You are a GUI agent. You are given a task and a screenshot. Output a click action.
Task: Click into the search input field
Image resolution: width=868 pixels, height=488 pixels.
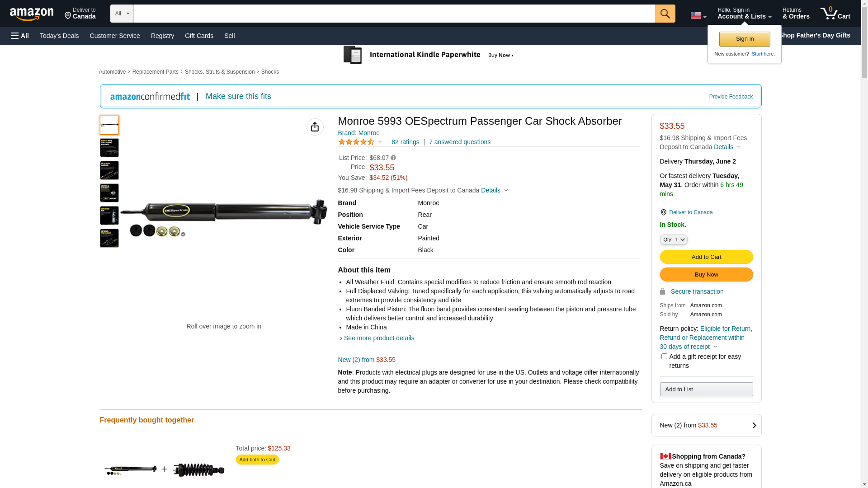pyautogui.click(x=394, y=14)
